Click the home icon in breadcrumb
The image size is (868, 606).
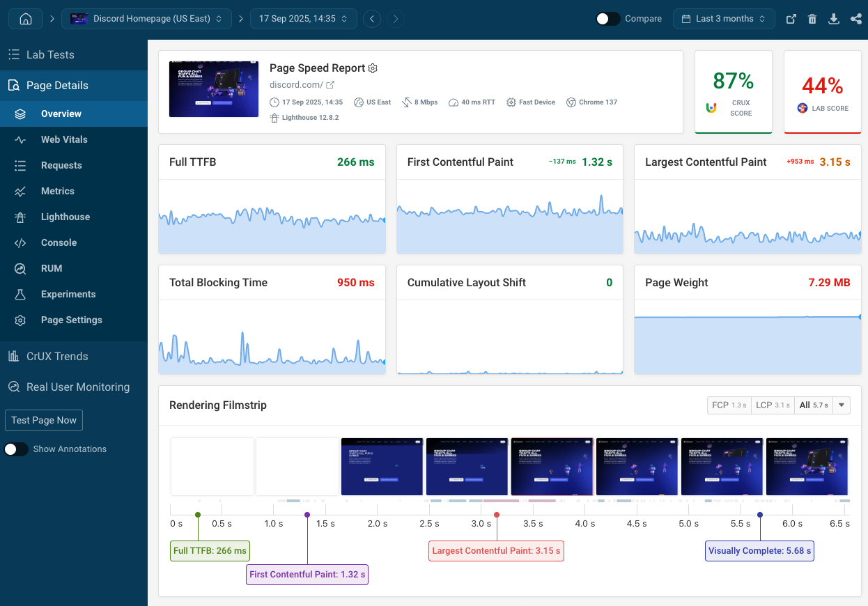coord(26,19)
